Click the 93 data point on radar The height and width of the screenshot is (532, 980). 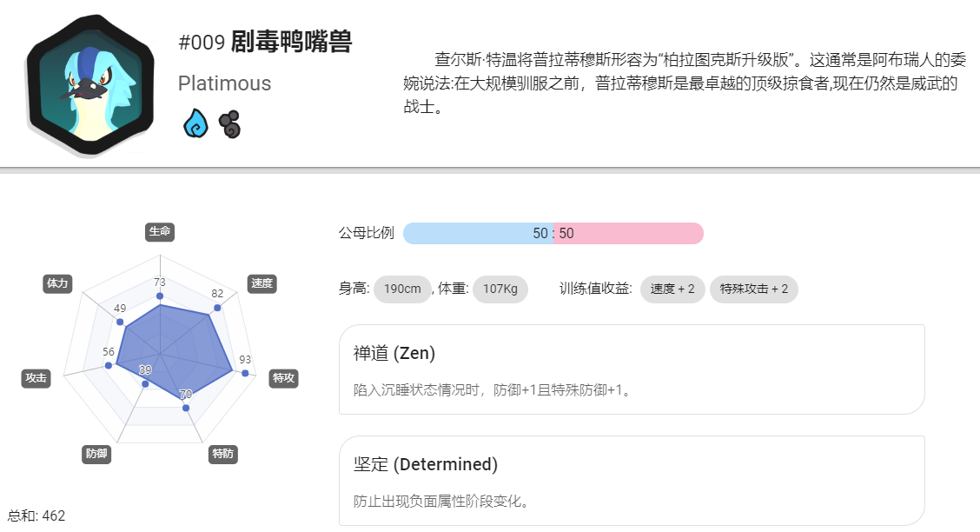[245, 373]
